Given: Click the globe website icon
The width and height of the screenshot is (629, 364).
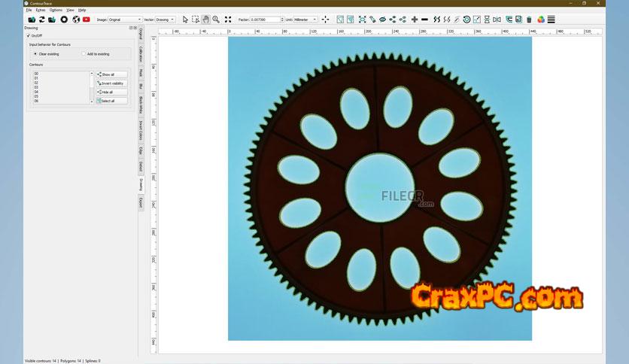Looking at the screenshot, I should point(76,20).
